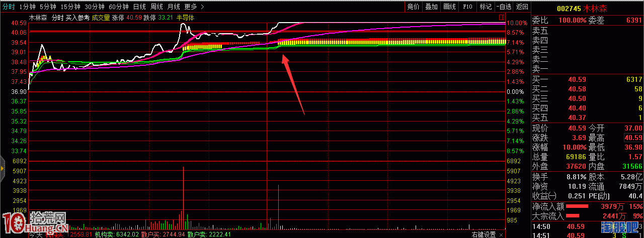The height and width of the screenshot is (238, 644).
Task: Click the 流通 7849万 value
Action: pos(631,187)
